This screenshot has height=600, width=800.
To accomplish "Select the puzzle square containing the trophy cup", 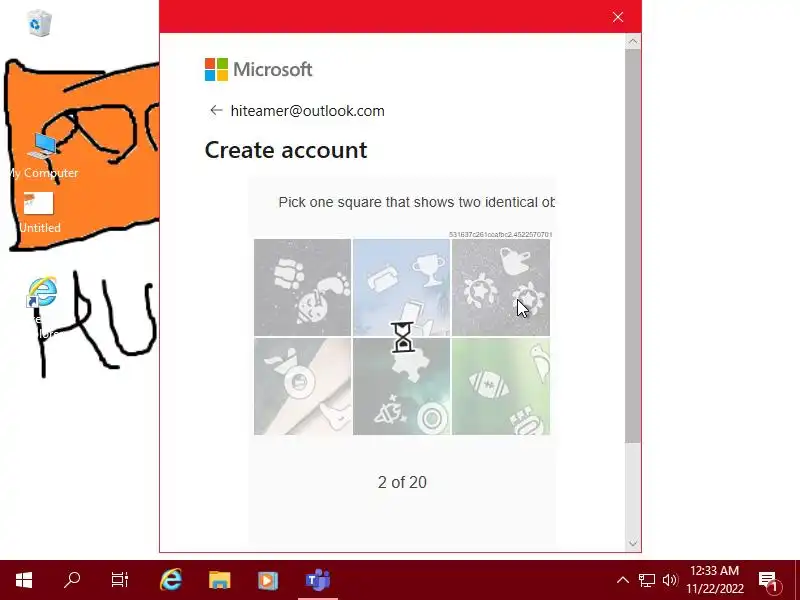I will coord(402,287).
